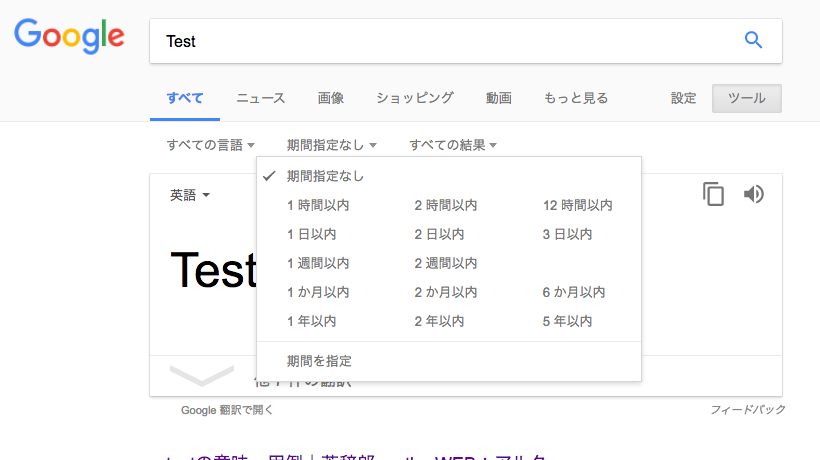
Task: Open 期間を指定 custom range option
Action: tap(319, 361)
